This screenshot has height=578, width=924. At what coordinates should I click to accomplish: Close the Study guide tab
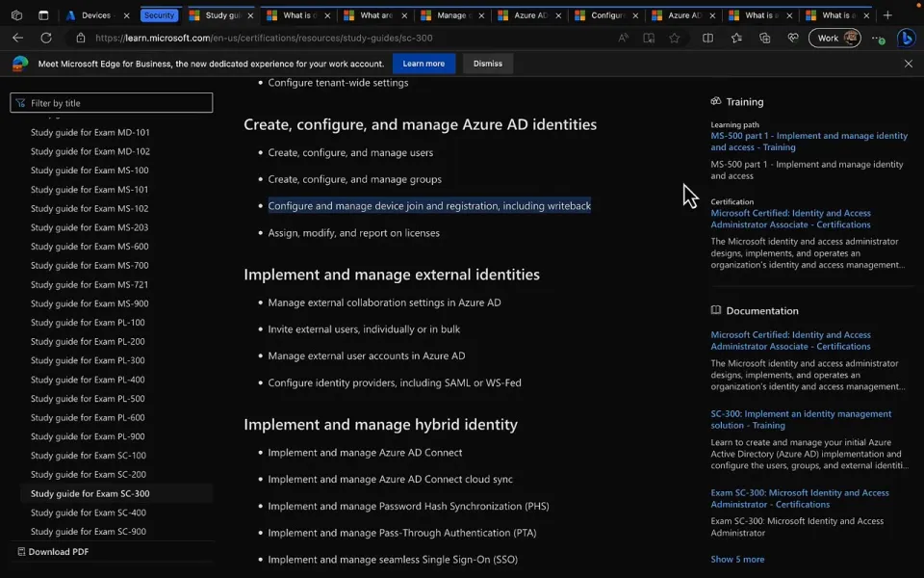250,16
